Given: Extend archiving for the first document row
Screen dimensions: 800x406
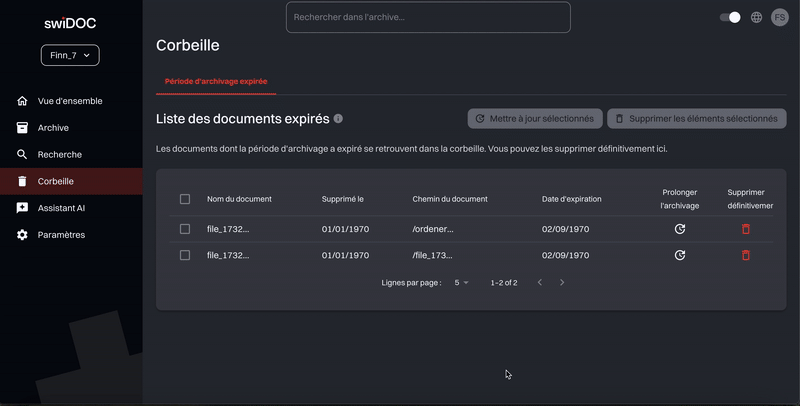Looking at the screenshot, I should 680,229.
